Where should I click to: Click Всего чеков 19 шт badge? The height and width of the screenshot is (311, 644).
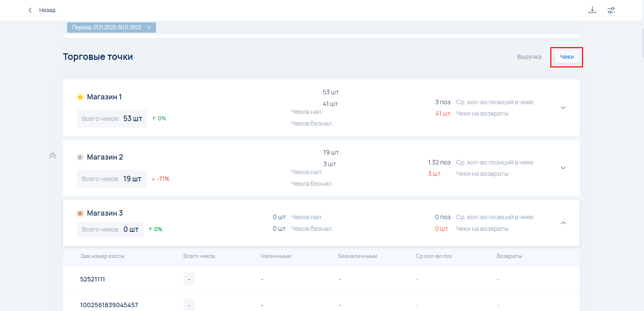pos(112,179)
